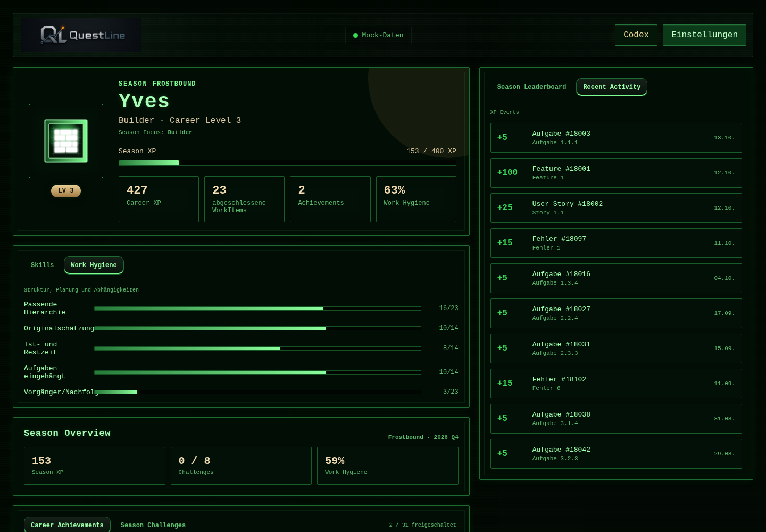Image resolution: width=766 pixels, height=532 pixels.
Task: Click the Ist- und Restzeit progress bar
Action: click(x=257, y=348)
